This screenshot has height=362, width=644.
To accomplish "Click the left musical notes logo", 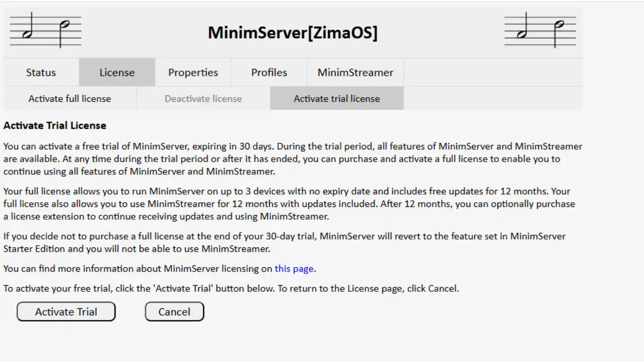I will 45,31.
